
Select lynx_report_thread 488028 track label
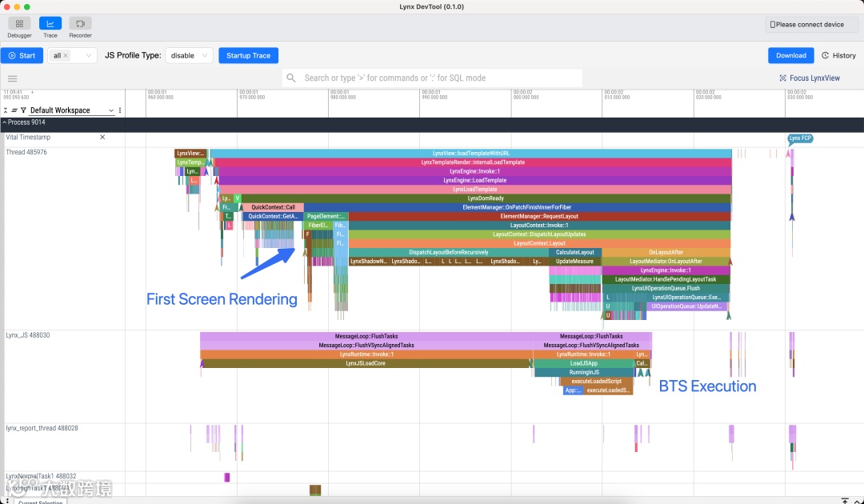click(x=42, y=428)
